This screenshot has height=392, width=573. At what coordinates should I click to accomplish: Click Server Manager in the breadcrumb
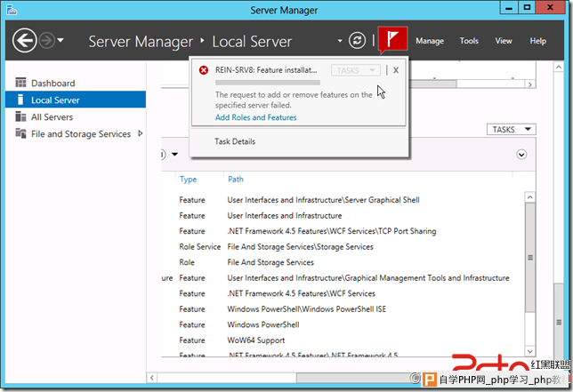141,42
